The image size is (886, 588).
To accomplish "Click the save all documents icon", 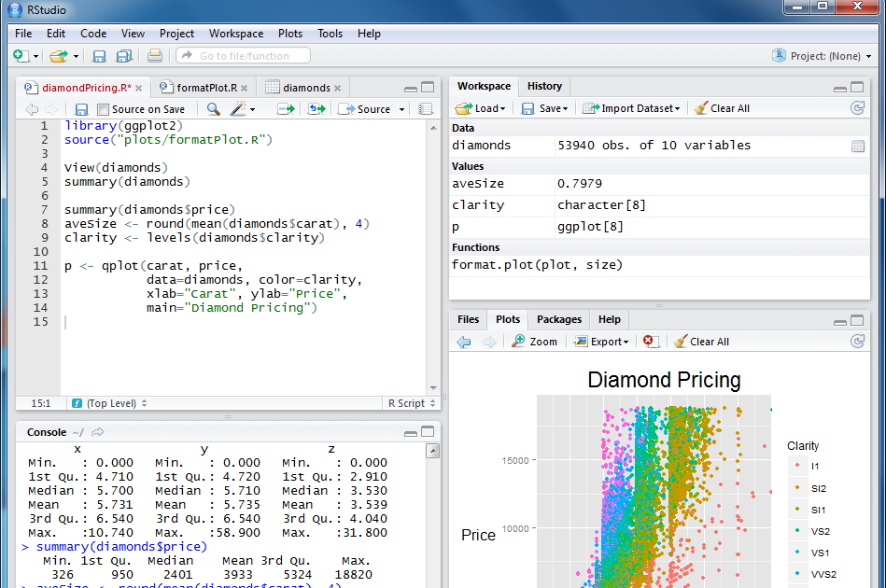I will point(123,56).
